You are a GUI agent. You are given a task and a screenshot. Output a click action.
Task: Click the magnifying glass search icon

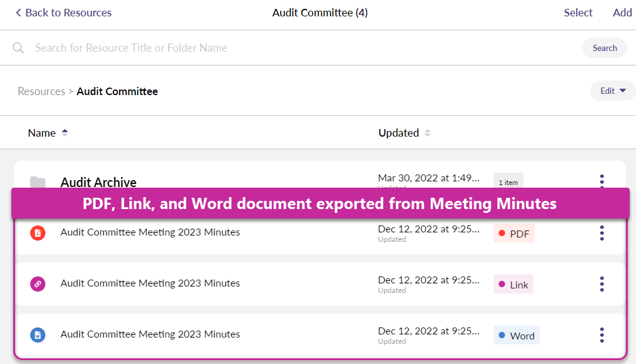coord(18,48)
